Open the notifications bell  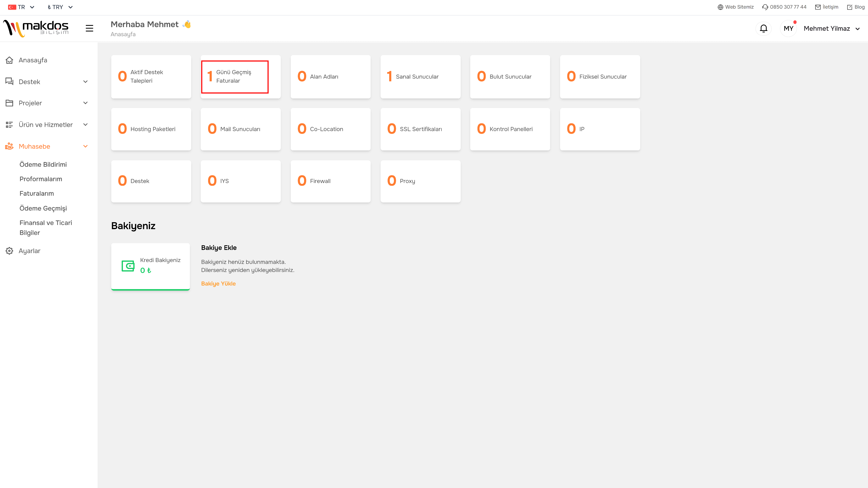point(764,29)
